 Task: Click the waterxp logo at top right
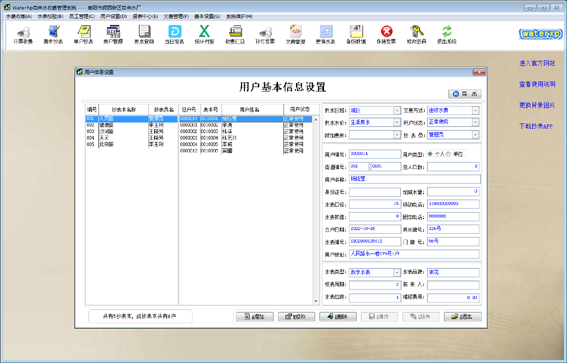tap(541, 34)
